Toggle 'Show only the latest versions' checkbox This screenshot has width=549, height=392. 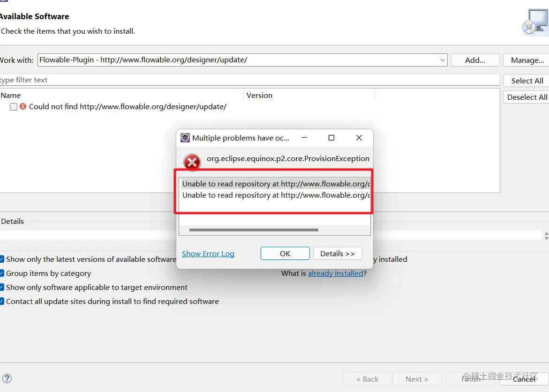[x=2, y=259]
